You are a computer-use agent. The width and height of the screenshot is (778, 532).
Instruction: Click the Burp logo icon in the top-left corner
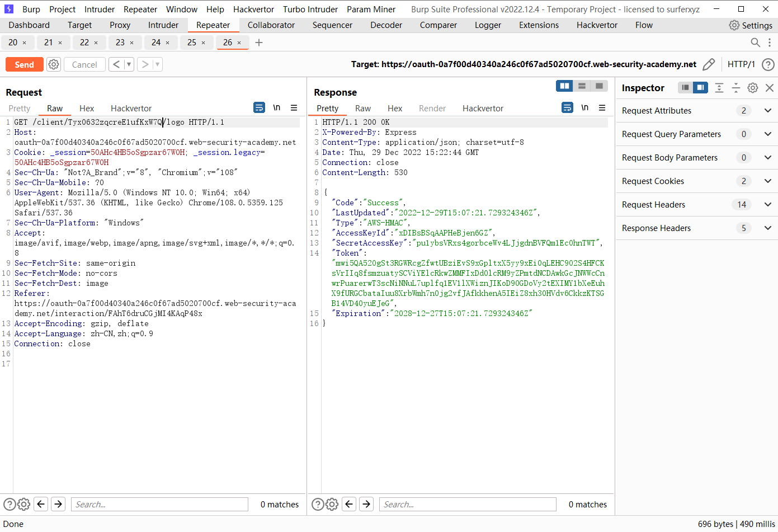8,9
